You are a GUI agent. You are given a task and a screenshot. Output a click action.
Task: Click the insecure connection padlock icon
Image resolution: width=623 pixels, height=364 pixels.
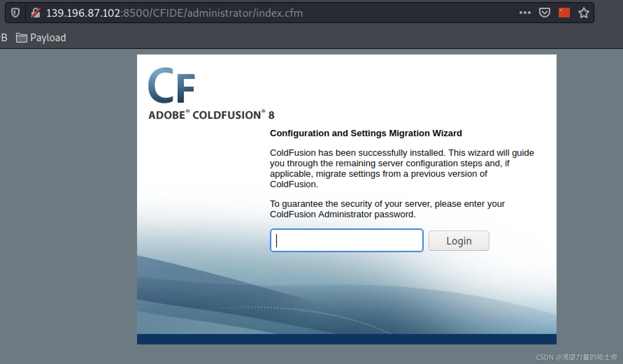[x=35, y=13]
